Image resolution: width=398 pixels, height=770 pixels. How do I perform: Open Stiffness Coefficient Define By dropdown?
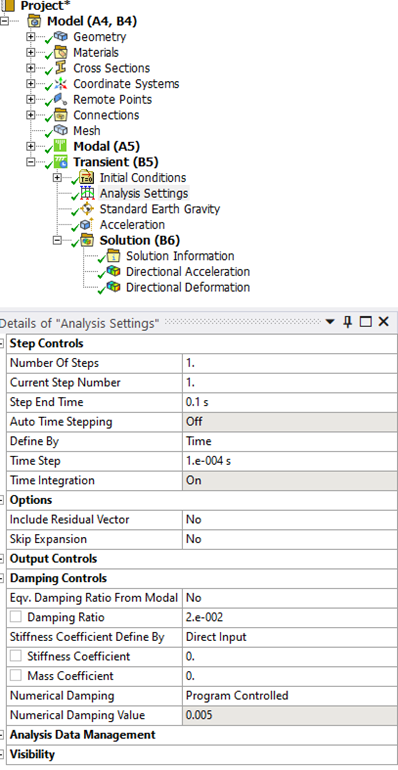(x=289, y=637)
